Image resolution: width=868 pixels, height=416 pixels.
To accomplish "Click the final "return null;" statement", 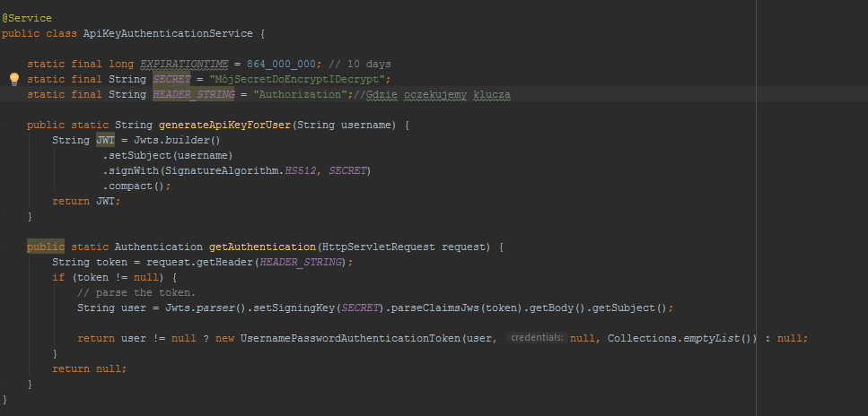I will point(89,368).
